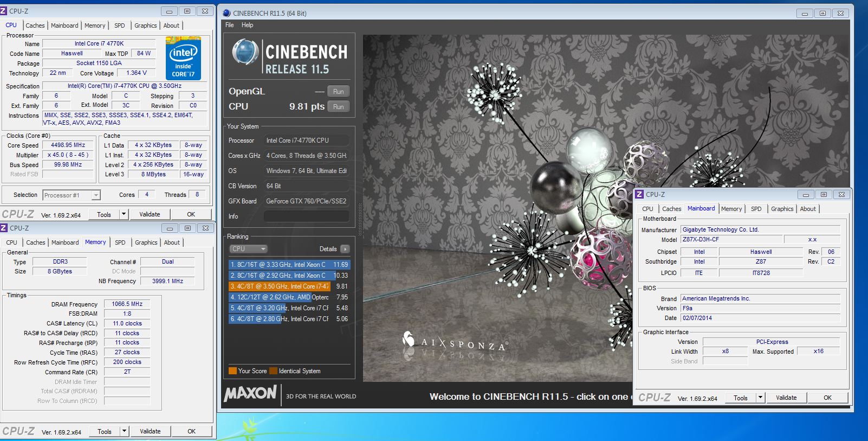Viewport: 868px width, 441px height.
Task: Run the OpenGL benchmark
Action: 339,92
